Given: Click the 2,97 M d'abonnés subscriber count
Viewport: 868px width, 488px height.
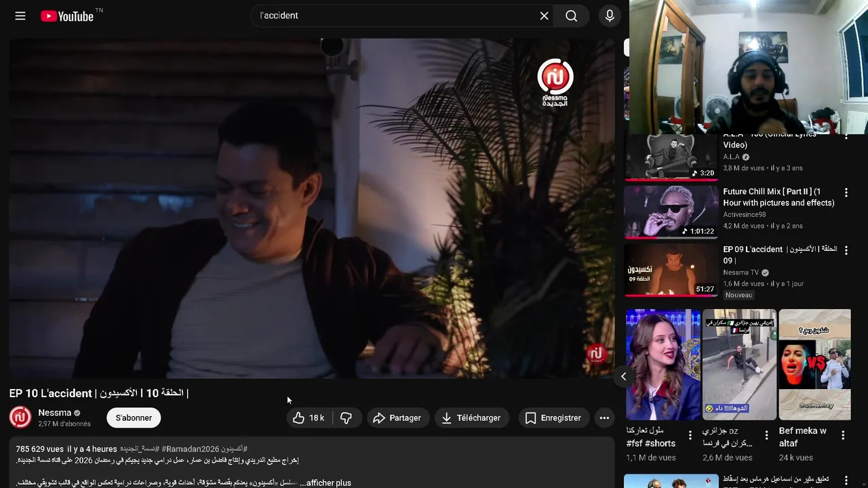Looking at the screenshot, I should tap(64, 424).
